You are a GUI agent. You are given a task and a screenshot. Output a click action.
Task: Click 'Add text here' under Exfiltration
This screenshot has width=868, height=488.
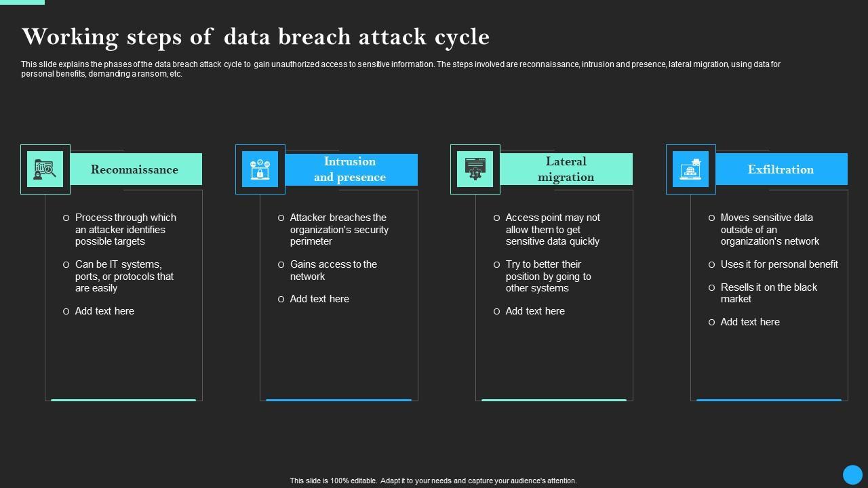[750, 322]
